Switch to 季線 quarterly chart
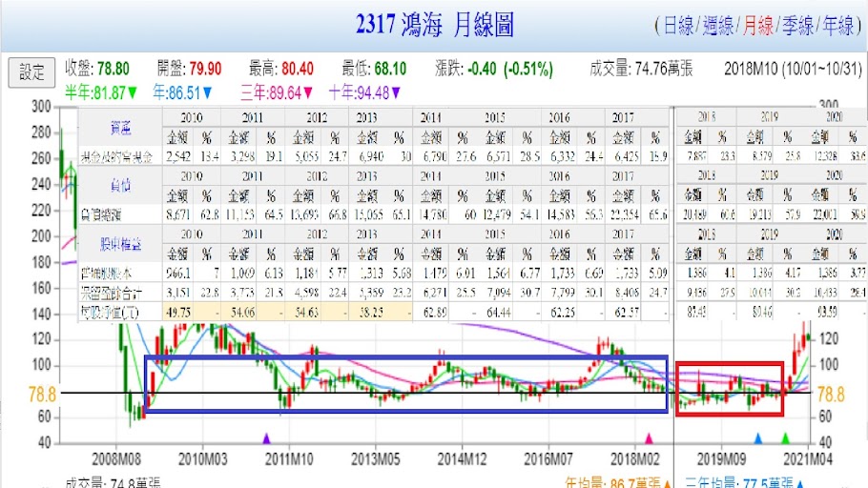Screen dimensions: 868x488 (797, 26)
